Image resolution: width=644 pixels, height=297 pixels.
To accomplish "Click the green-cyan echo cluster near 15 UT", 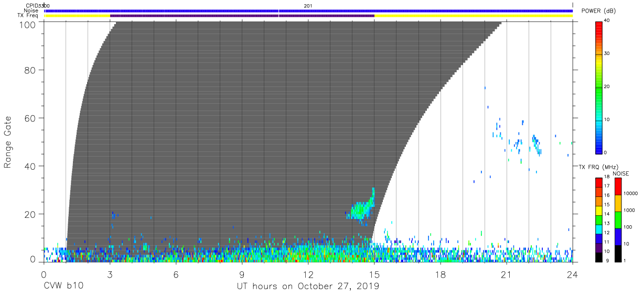I will (x=361, y=208).
